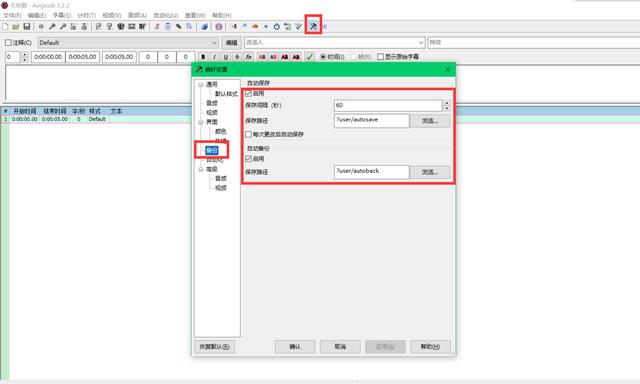
Task: Open the 计时(T) menu
Action: coord(87,15)
